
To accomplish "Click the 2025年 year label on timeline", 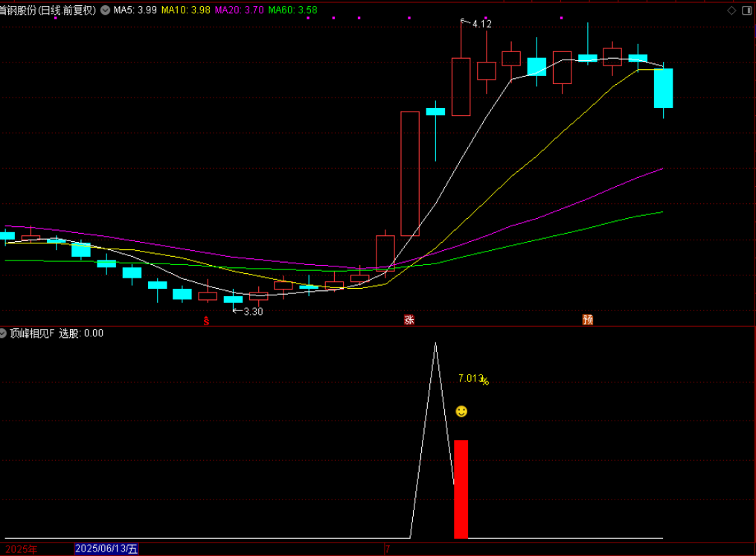I will click(20, 549).
